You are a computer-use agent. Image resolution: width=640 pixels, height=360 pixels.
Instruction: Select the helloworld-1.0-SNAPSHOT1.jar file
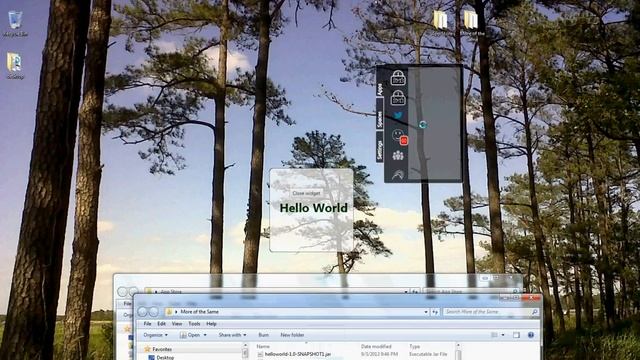point(298,354)
